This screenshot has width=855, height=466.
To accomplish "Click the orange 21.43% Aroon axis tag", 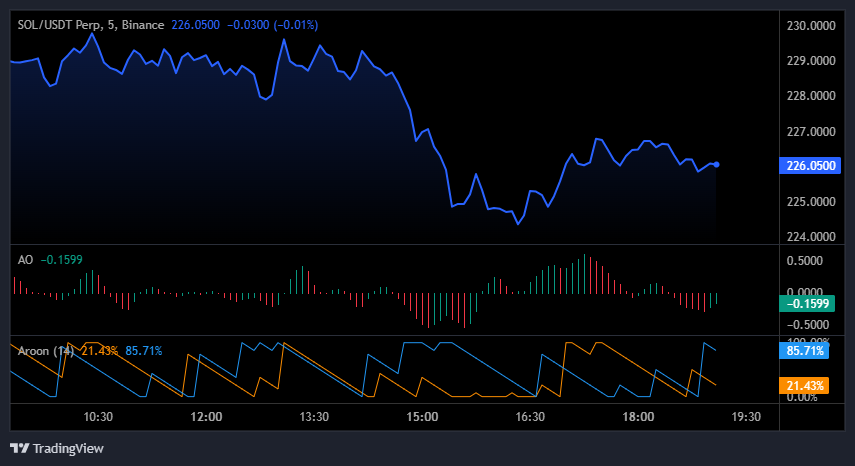I will click(806, 385).
